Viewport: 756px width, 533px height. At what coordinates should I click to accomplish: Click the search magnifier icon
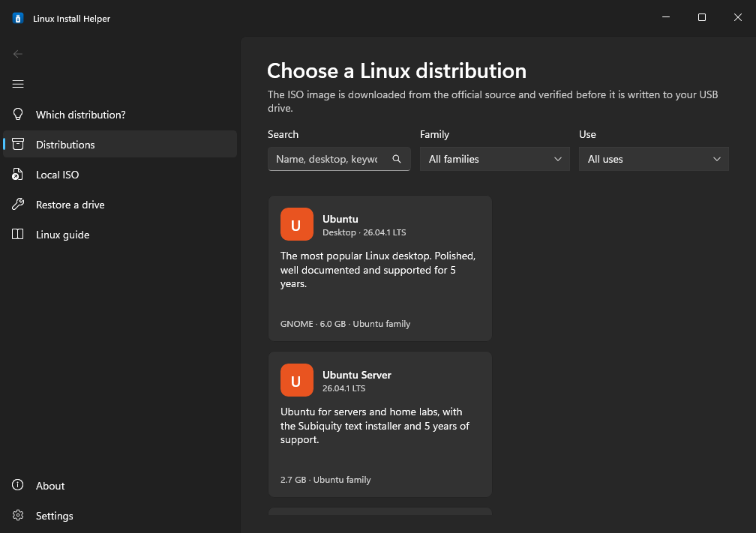(396, 159)
